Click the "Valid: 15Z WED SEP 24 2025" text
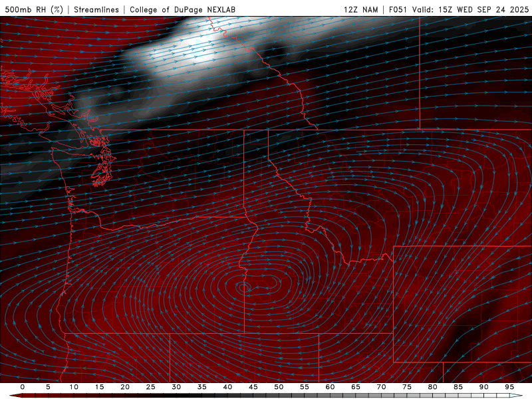The image size is (532, 399). tap(470, 9)
